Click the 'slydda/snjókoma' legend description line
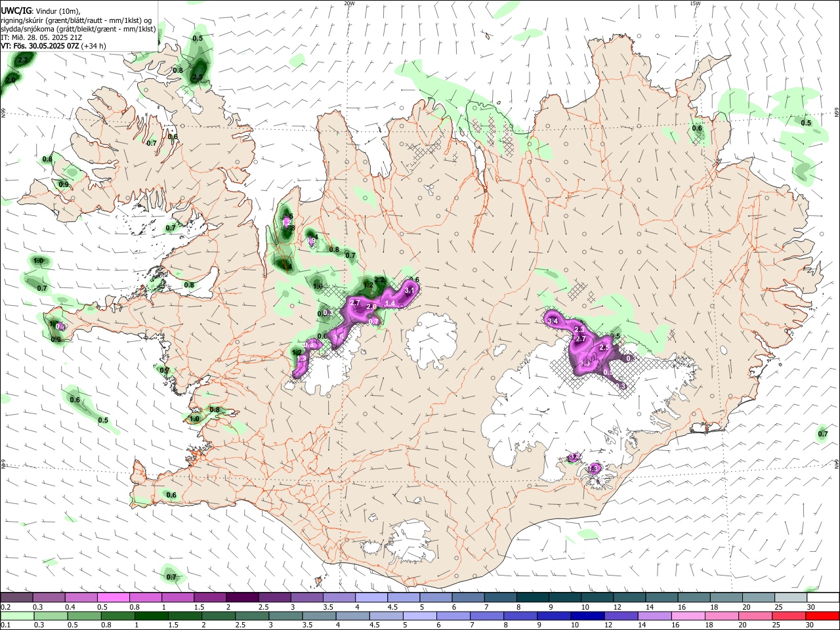 point(78,29)
